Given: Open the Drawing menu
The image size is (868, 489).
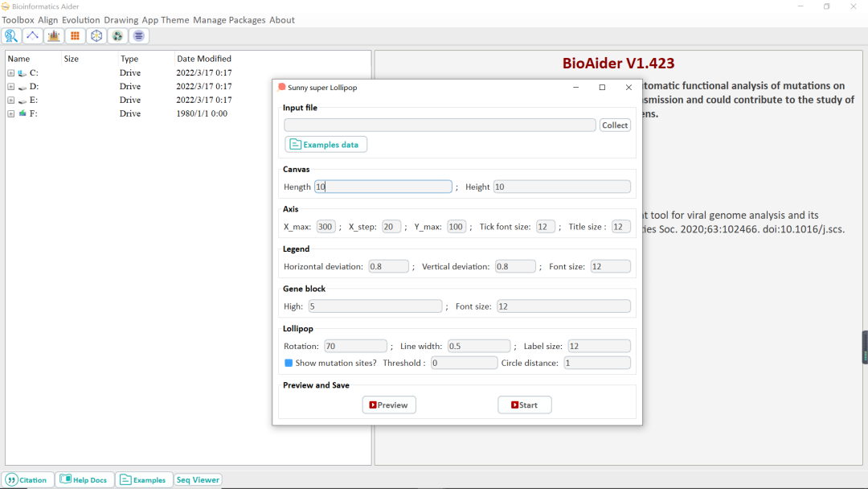Looking at the screenshot, I should pos(121,20).
